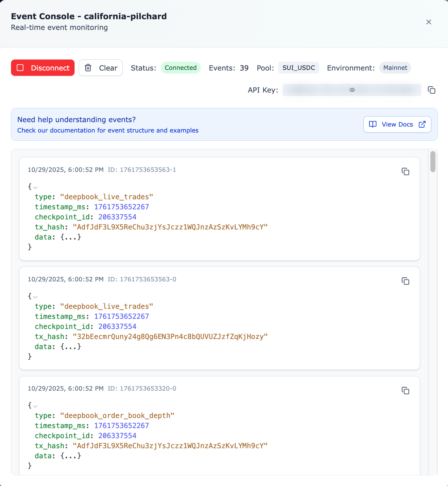Click the Connected status badge
The height and width of the screenshot is (486, 448).
pyautogui.click(x=181, y=68)
